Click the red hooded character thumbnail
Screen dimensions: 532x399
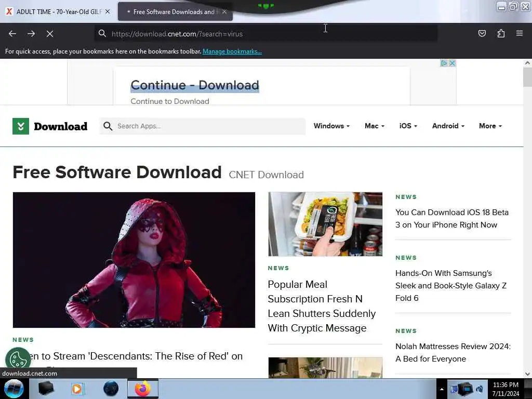click(x=134, y=260)
